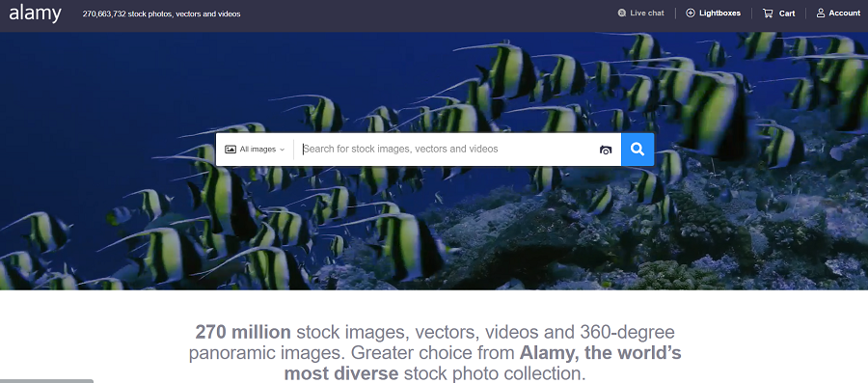Click the 360-degree text in headline
The height and width of the screenshot is (383, 868).
627,333
